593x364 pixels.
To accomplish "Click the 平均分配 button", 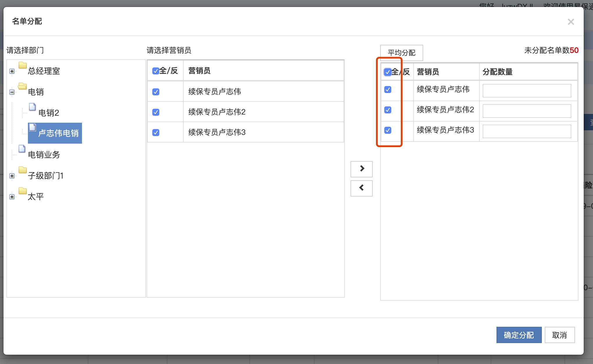I will pos(401,53).
